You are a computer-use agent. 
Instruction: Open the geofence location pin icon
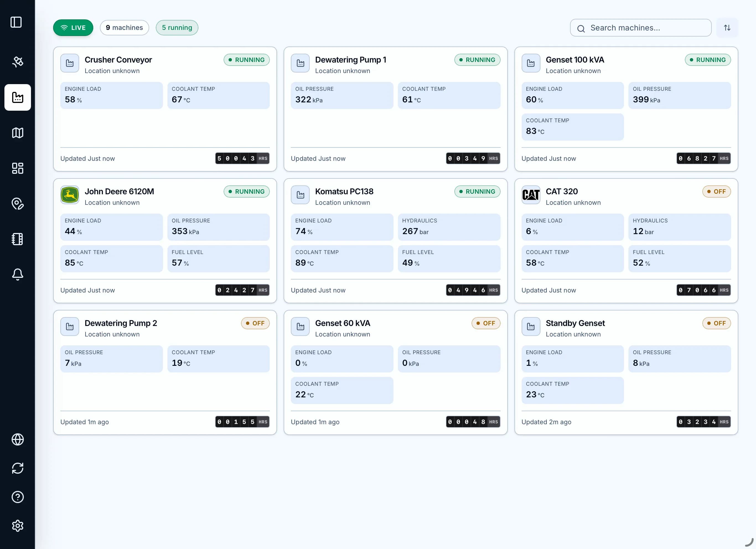pos(18,204)
